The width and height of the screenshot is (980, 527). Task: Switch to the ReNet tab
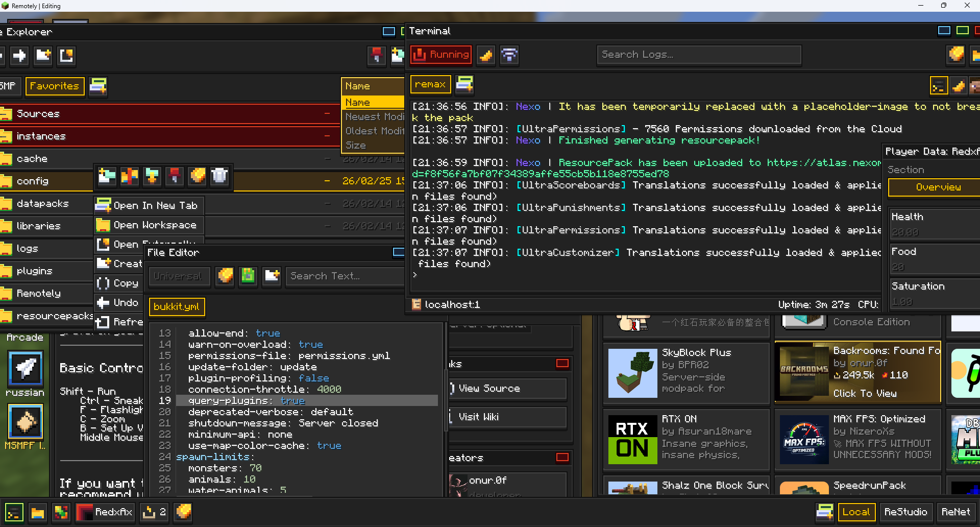pyautogui.click(x=955, y=512)
